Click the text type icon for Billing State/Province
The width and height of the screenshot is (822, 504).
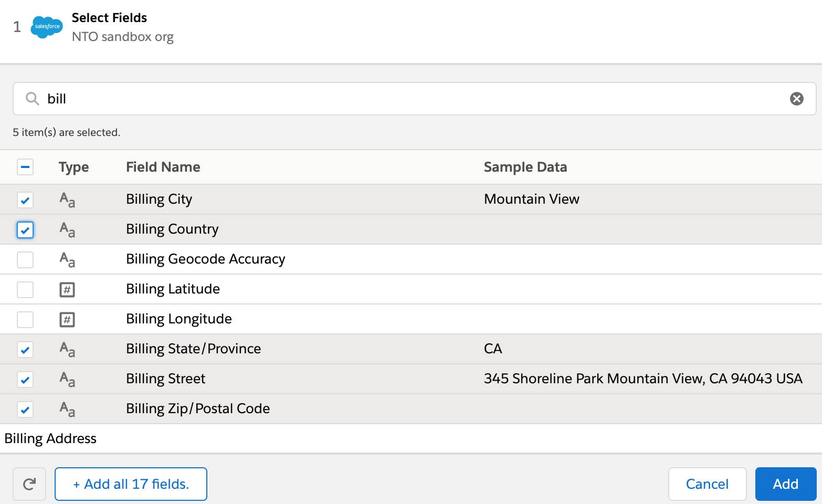pos(67,349)
